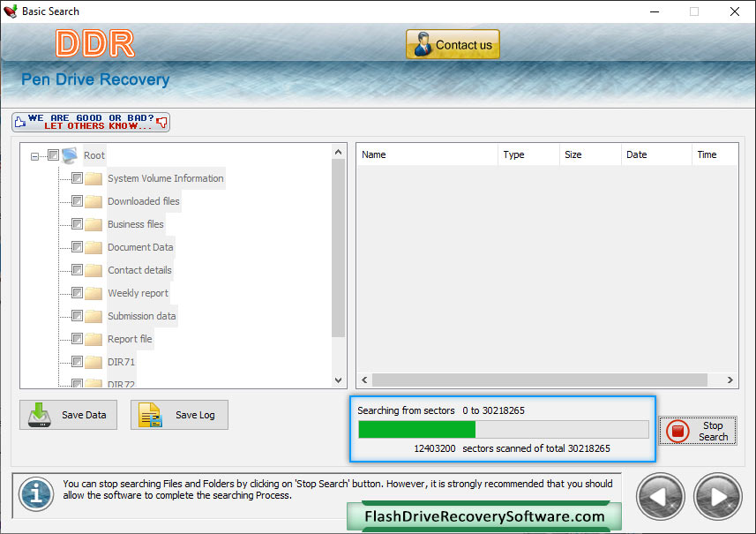Select the Report file folder
This screenshot has height=534, width=756.
click(x=130, y=339)
